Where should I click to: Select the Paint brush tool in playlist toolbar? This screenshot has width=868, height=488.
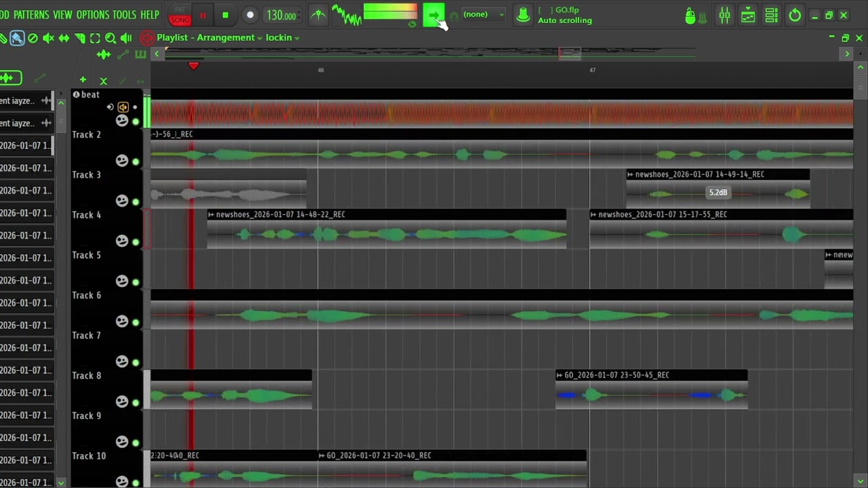pos(17,39)
